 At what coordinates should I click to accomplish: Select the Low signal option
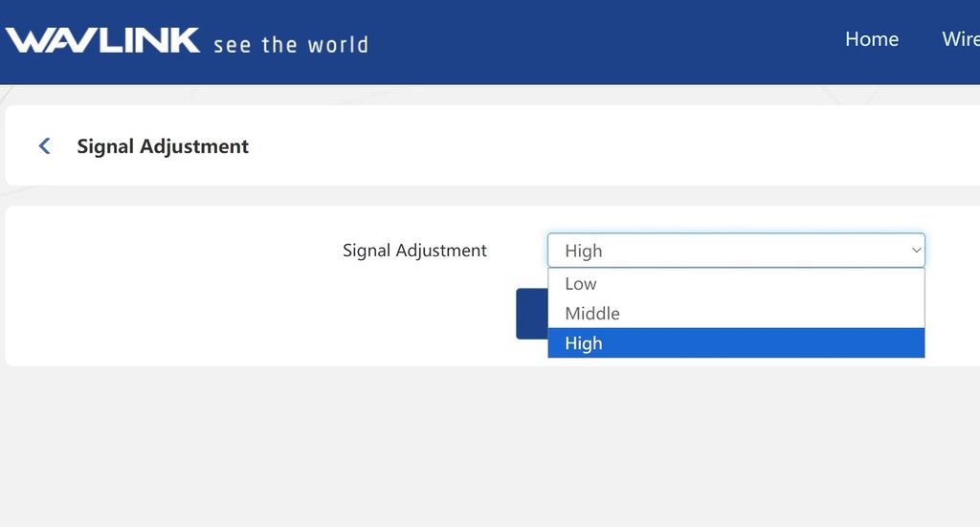[x=581, y=284]
